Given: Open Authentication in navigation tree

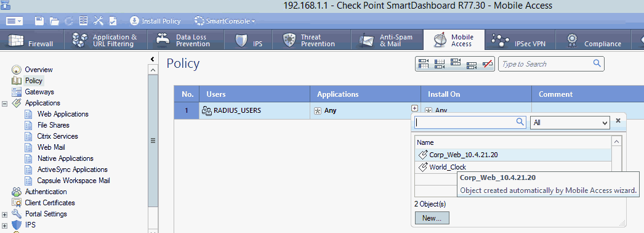Looking at the screenshot, I should tap(46, 192).
